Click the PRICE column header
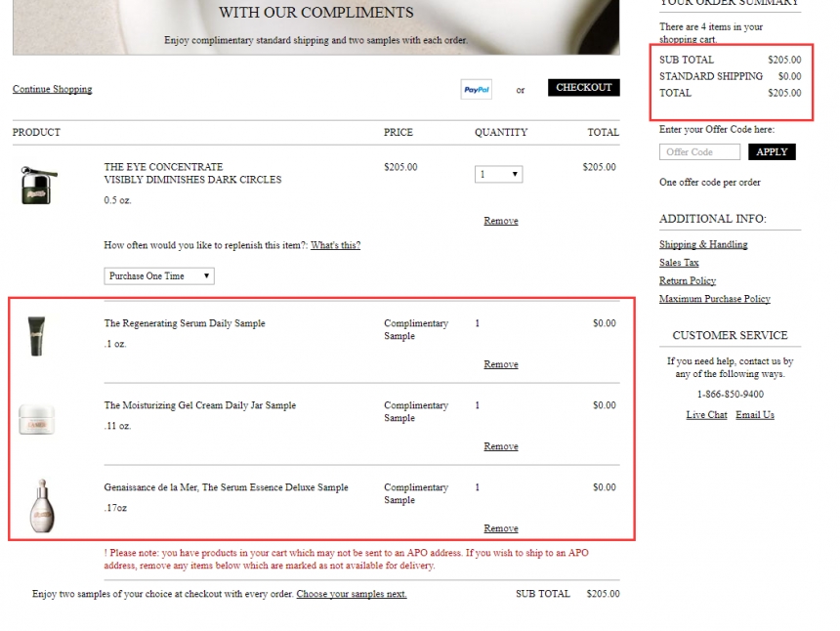840x631 pixels. pyautogui.click(x=399, y=132)
